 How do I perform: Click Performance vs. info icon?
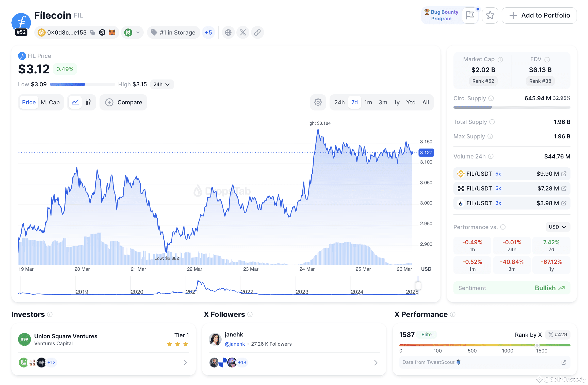[x=503, y=227]
